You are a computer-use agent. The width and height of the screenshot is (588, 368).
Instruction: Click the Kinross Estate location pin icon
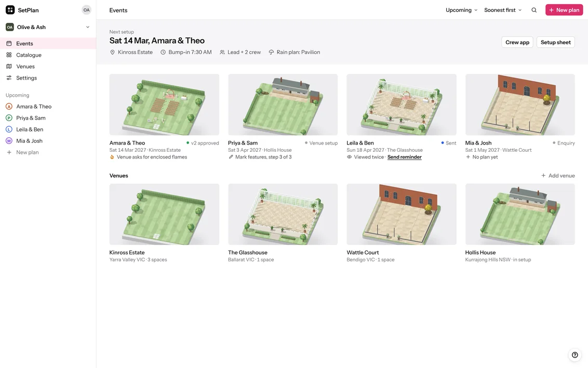[112, 52]
